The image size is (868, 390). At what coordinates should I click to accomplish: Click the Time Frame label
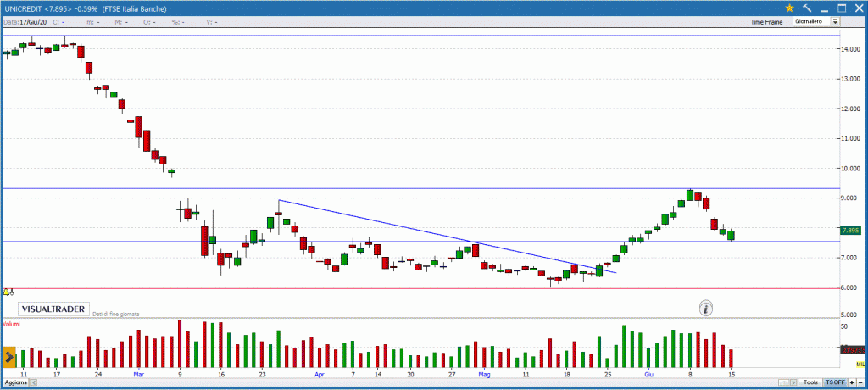(x=766, y=22)
